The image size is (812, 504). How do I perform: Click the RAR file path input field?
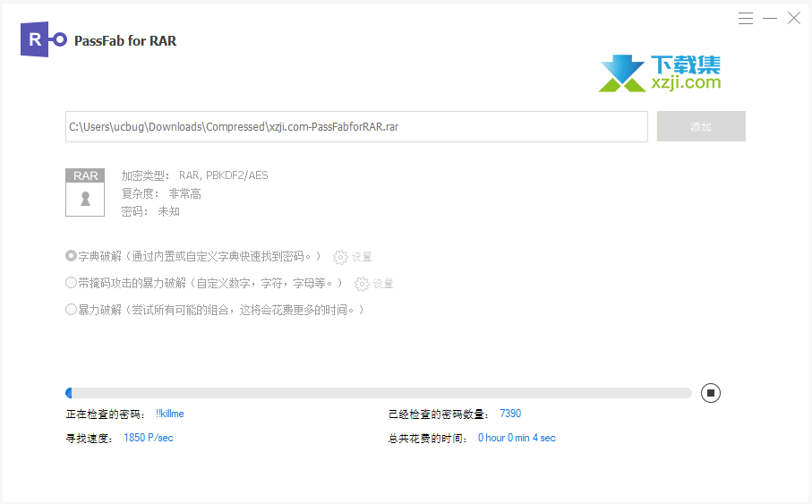tap(356, 126)
